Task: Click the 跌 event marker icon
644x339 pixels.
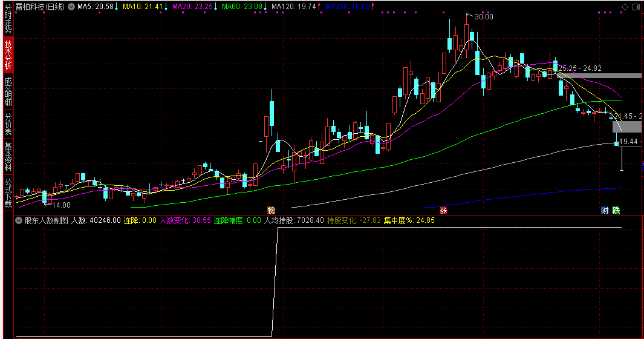Action: click(x=616, y=211)
